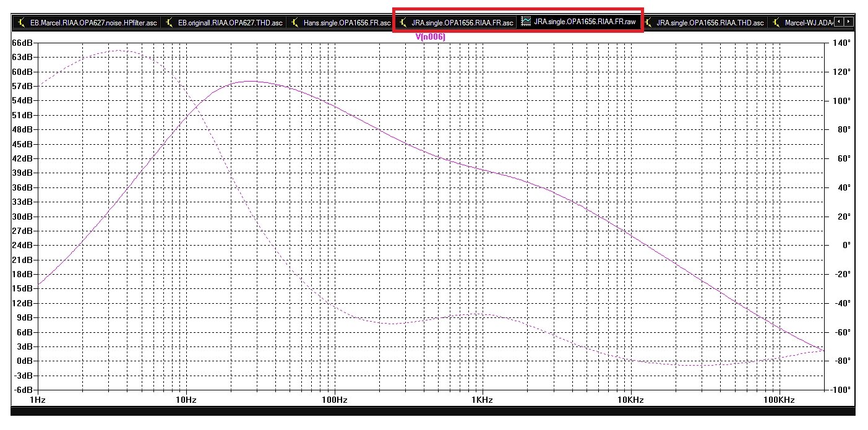Click the 100KHz frequency axis label

click(778, 400)
